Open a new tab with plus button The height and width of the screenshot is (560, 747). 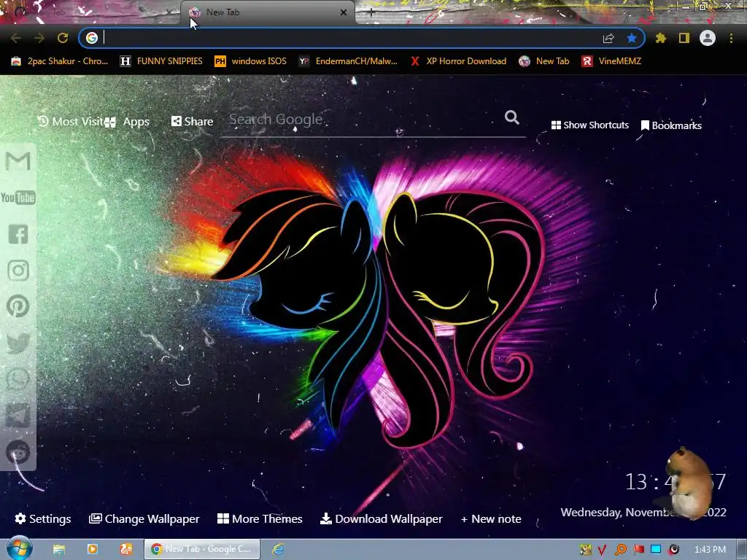pos(371,13)
